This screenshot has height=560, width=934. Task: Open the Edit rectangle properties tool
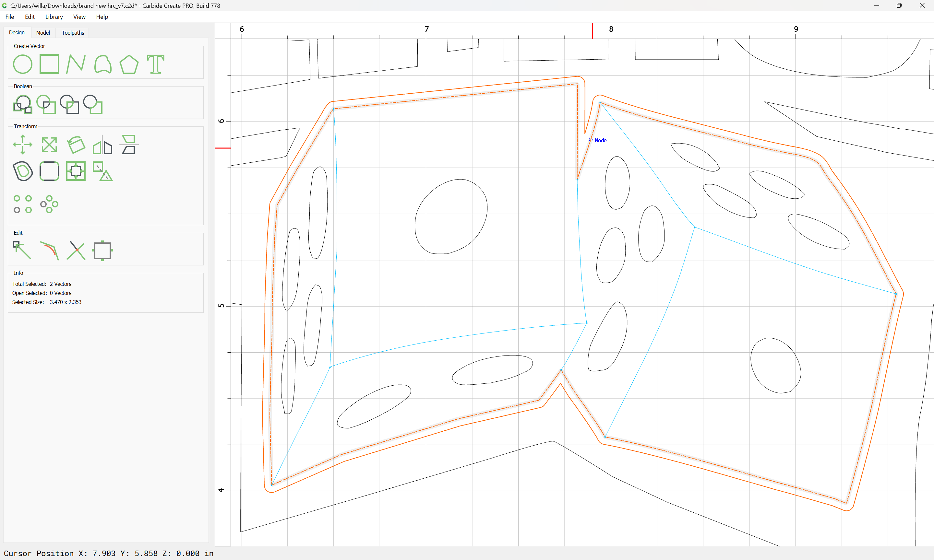[x=102, y=251]
